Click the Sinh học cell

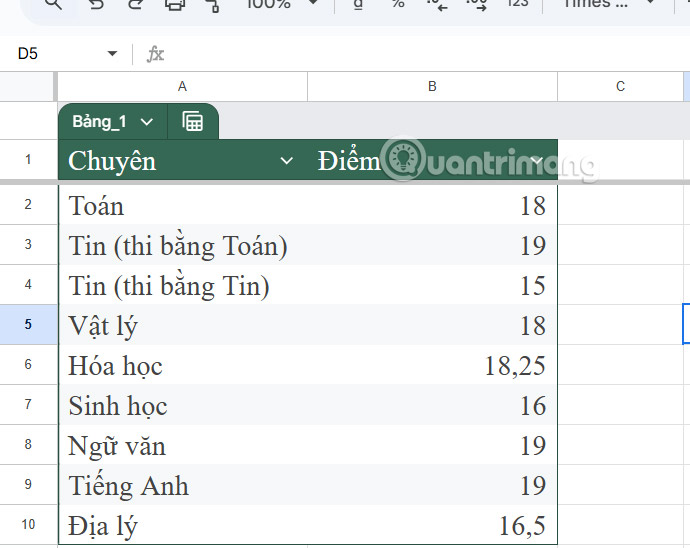coord(183,405)
